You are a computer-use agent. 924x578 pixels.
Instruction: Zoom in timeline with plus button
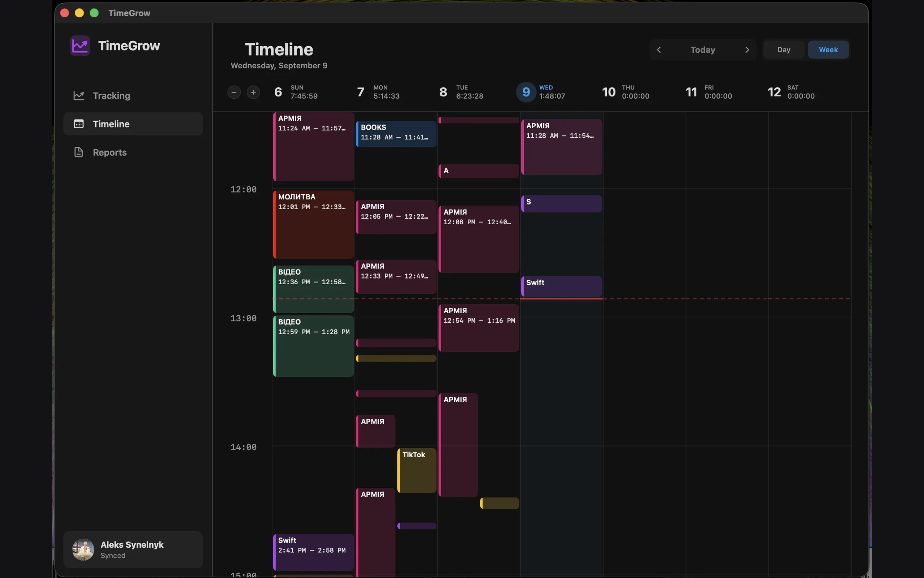[253, 92]
